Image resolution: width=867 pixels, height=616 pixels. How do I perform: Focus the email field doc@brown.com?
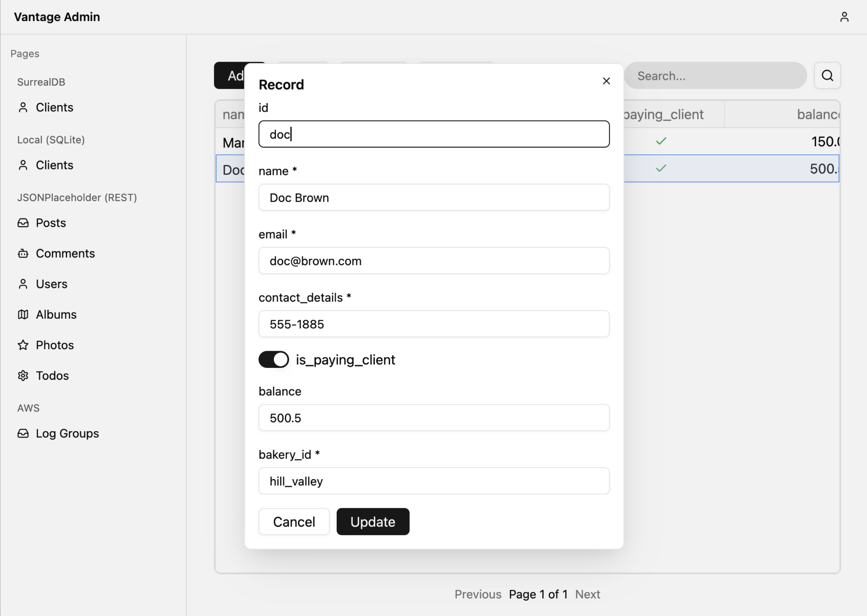tap(434, 261)
